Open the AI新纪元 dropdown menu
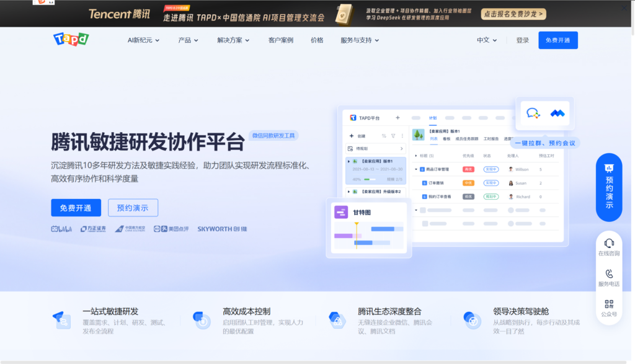Image resolution: width=635 pixels, height=364 pixels. 143,40
